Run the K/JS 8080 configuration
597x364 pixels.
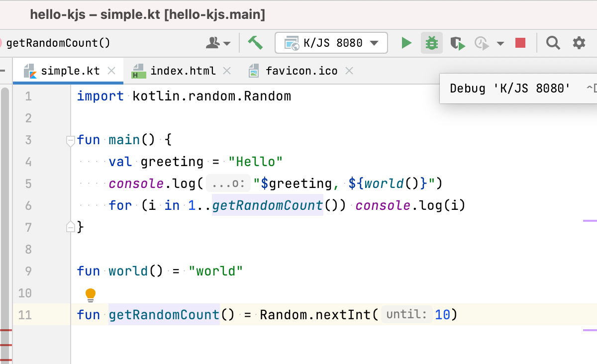[406, 43]
